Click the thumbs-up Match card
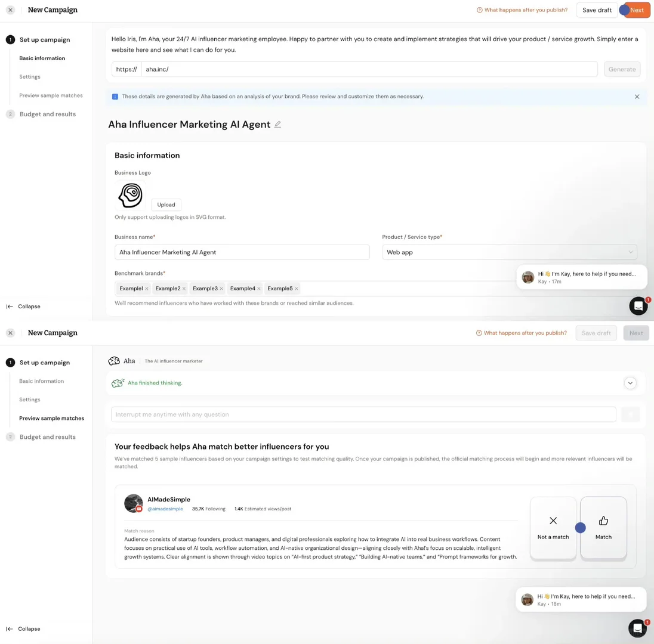 (603, 527)
